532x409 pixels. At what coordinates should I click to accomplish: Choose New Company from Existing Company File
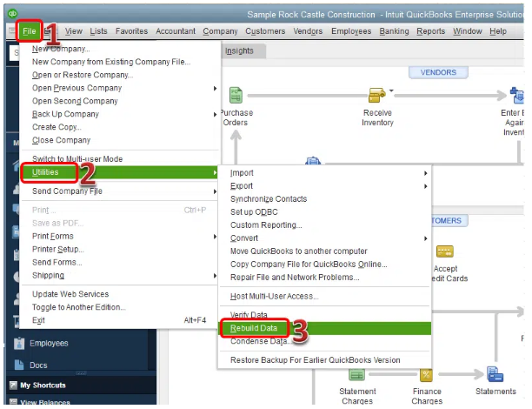120,62
